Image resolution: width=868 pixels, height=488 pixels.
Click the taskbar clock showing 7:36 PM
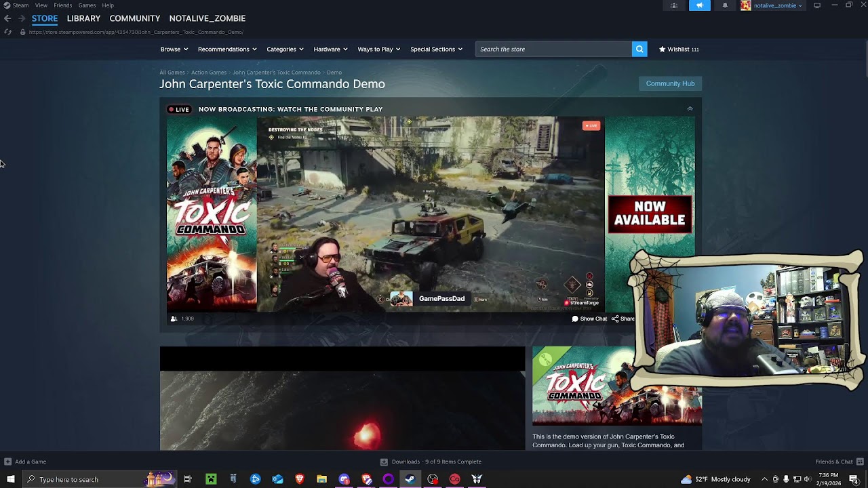click(x=829, y=479)
